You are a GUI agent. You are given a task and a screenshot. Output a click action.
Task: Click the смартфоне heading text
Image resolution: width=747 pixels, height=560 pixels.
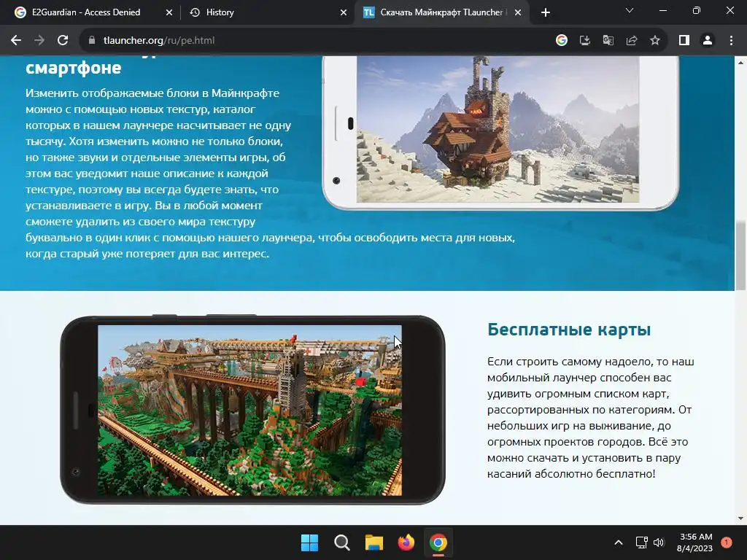pos(74,68)
